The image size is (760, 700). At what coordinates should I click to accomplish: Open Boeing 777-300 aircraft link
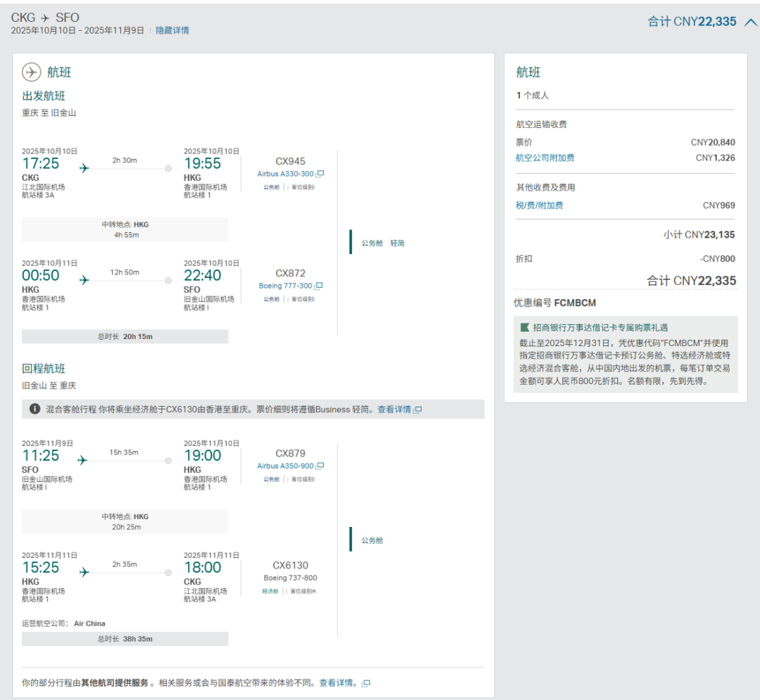tap(285, 286)
